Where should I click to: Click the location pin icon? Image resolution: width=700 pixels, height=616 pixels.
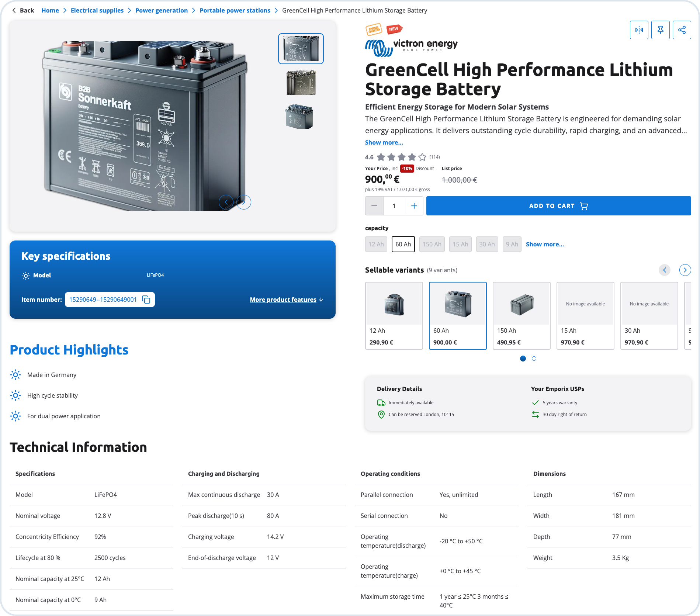click(381, 415)
